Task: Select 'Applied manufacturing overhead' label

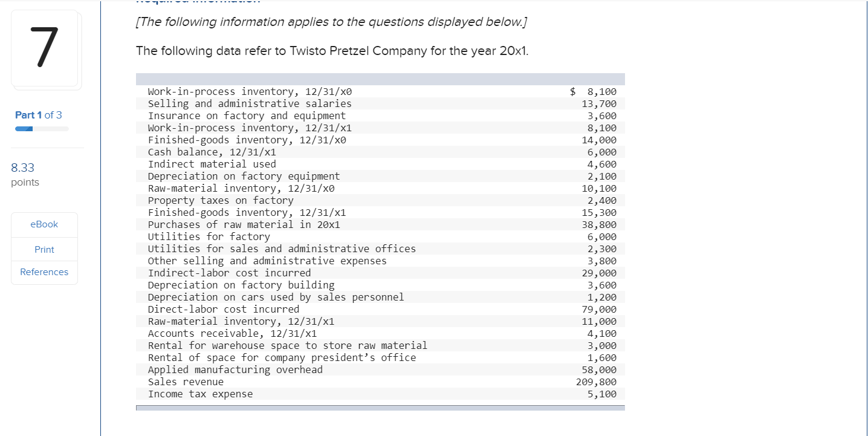Action: 235,369
